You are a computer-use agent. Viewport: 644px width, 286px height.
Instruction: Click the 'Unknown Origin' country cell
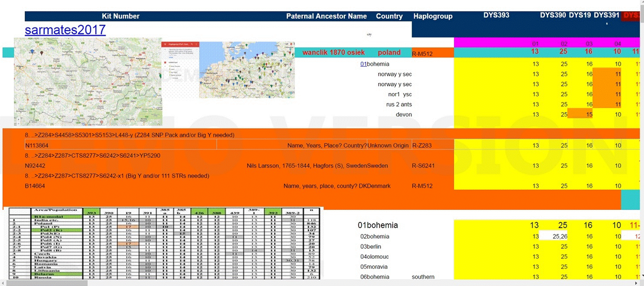(388, 145)
